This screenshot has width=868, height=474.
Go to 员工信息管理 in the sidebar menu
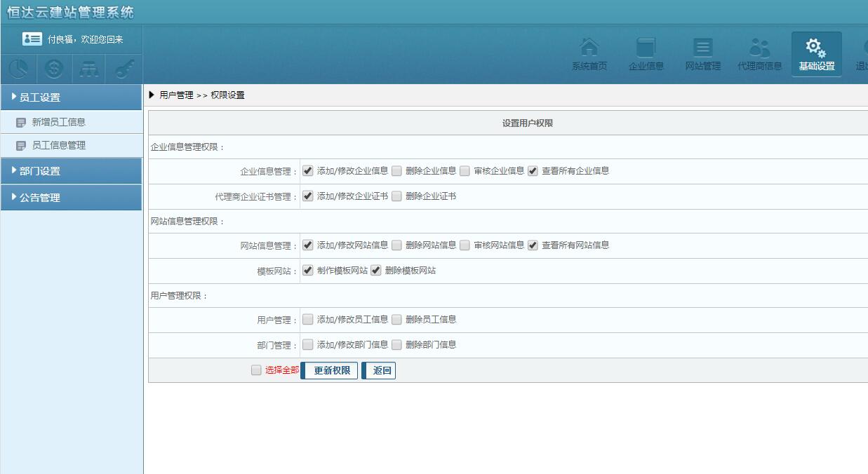58,145
